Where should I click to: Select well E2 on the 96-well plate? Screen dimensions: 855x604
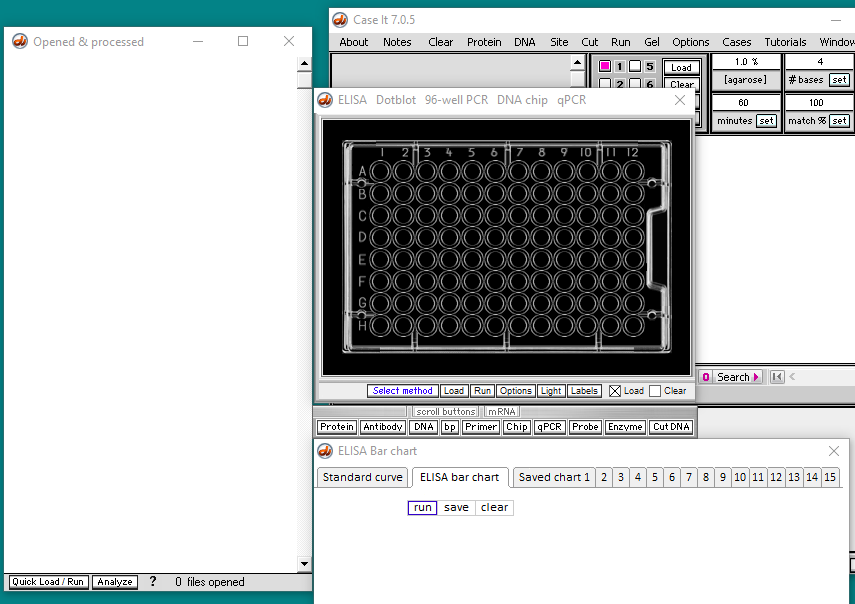[404, 259]
